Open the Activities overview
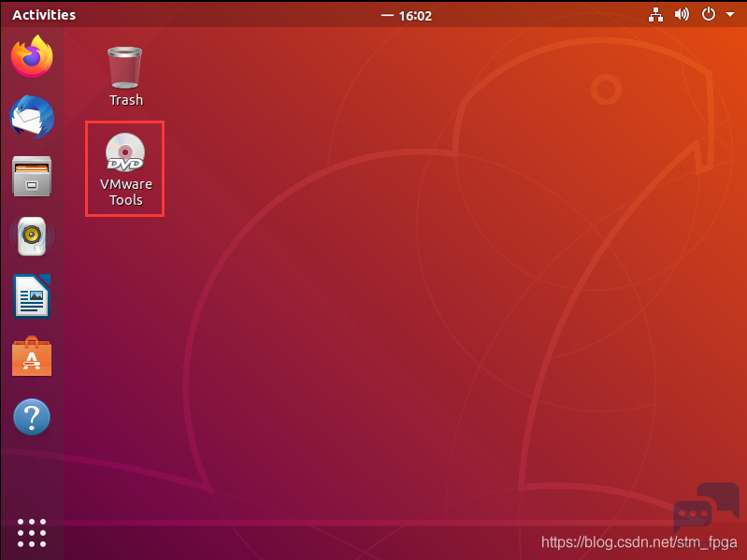This screenshot has height=560, width=747. (x=44, y=15)
